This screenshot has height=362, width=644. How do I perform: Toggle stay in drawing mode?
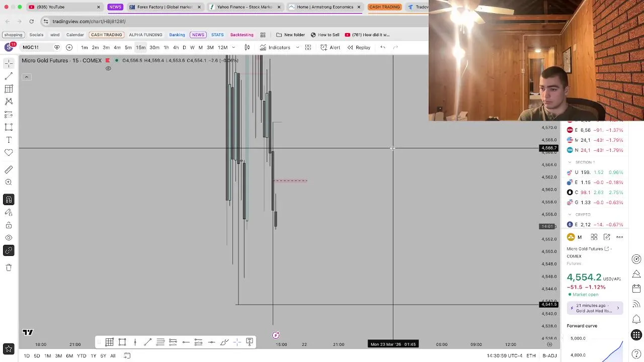9,213
